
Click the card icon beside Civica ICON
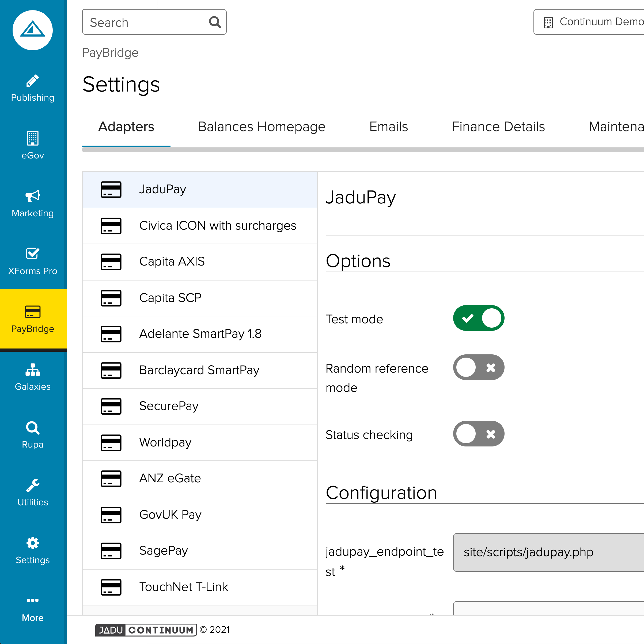(111, 226)
